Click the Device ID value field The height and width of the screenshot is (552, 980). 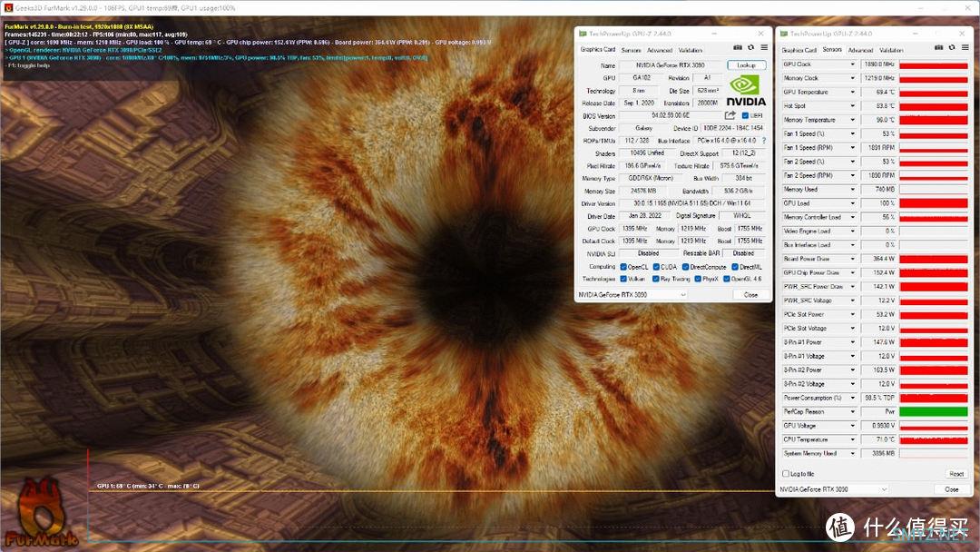(x=733, y=128)
